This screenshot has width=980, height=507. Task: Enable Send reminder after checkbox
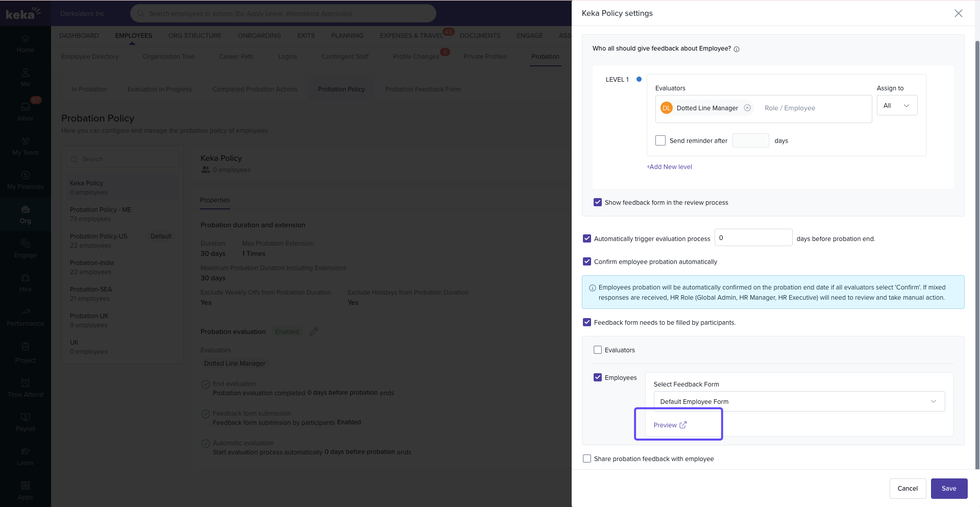click(660, 140)
